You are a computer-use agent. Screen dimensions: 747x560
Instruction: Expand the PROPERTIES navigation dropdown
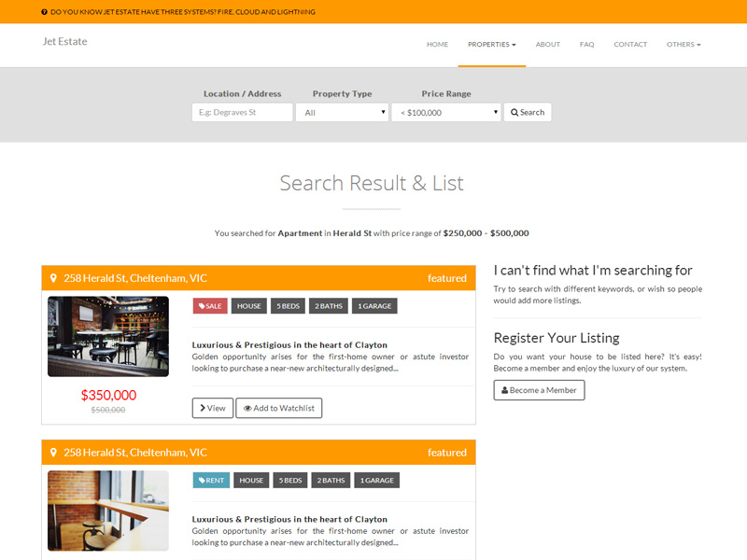(x=492, y=44)
